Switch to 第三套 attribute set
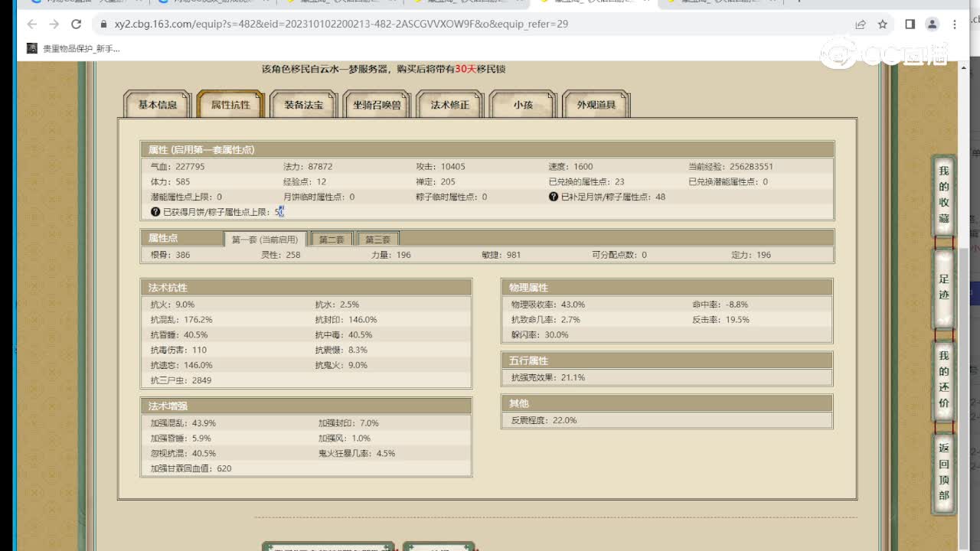This screenshot has width=980, height=551. point(377,240)
